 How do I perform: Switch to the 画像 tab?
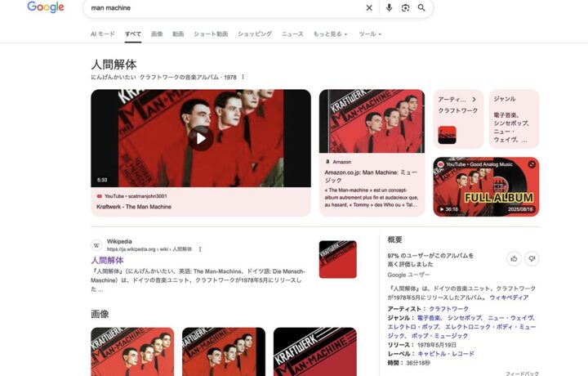pyautogui.click(x=157, y=34)
